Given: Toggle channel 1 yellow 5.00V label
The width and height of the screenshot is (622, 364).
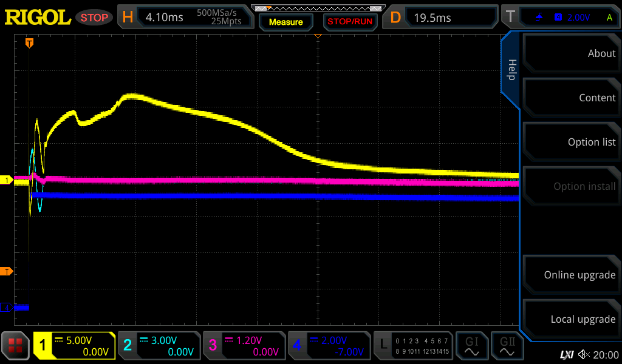Looking at the screenshot, I should pyautogui.click(x=74, y=346).
